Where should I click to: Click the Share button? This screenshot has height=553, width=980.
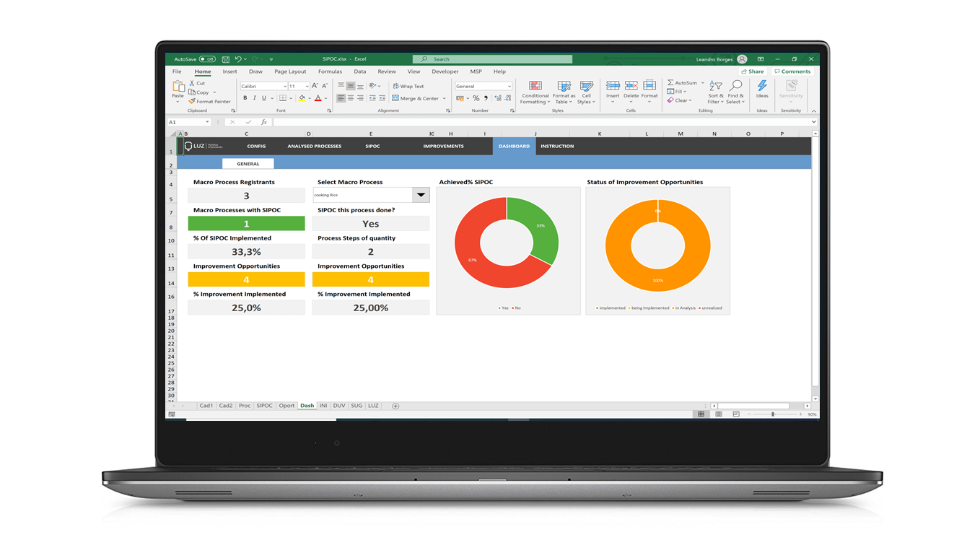(x=753, y=71)
